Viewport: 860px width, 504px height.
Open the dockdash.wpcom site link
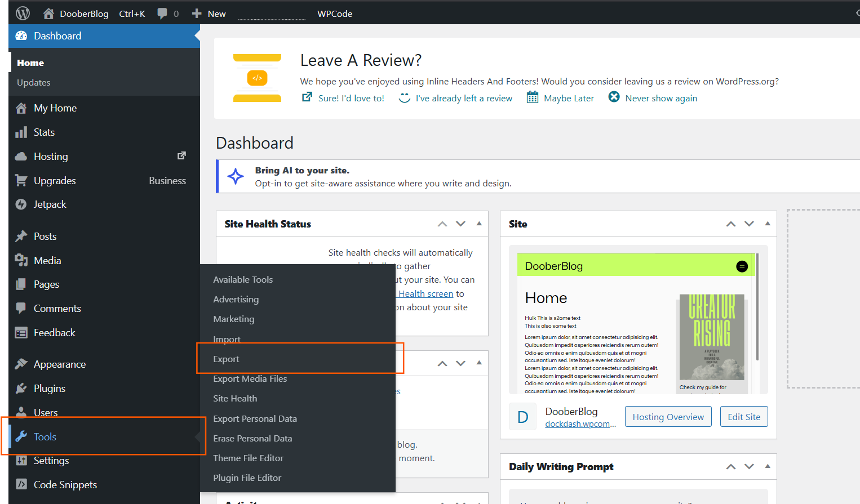pyautogui.click(x=580, y=424)
